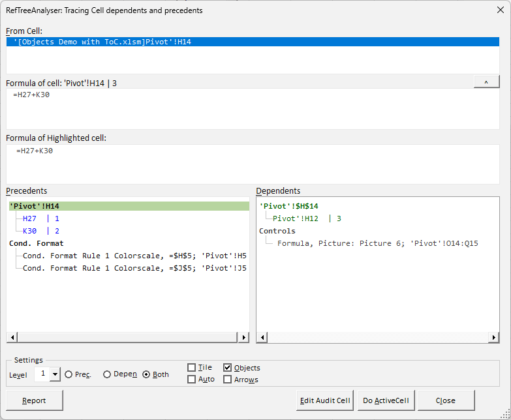This screenshot has height=420, width=511.
Task: Select the Controls node in Dependents
Action: tap(277, 231)
